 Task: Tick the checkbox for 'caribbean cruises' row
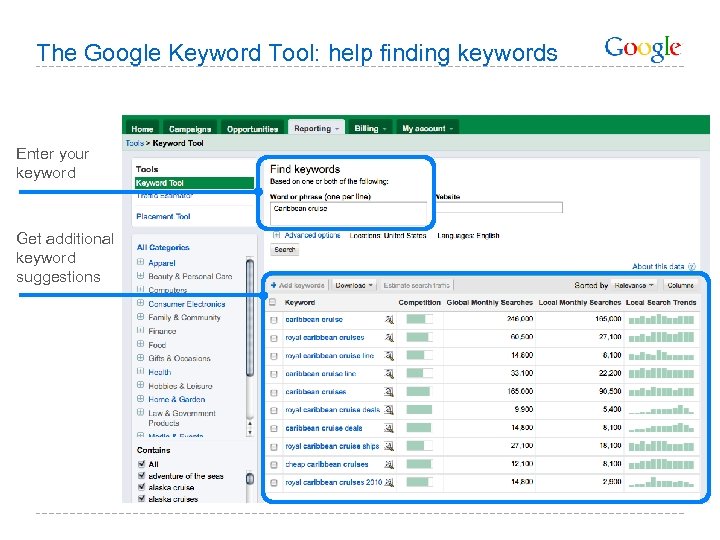(274, 392)
